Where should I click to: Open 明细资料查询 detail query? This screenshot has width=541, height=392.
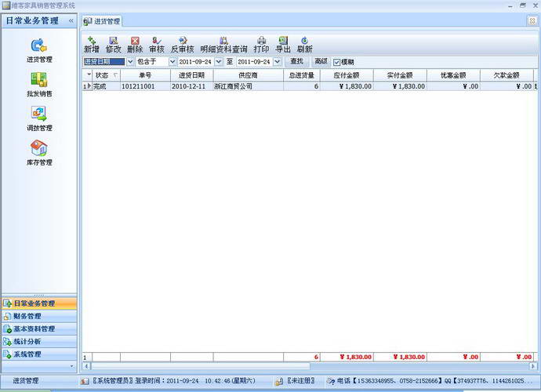pyautogui.click(x=223, y=45)
